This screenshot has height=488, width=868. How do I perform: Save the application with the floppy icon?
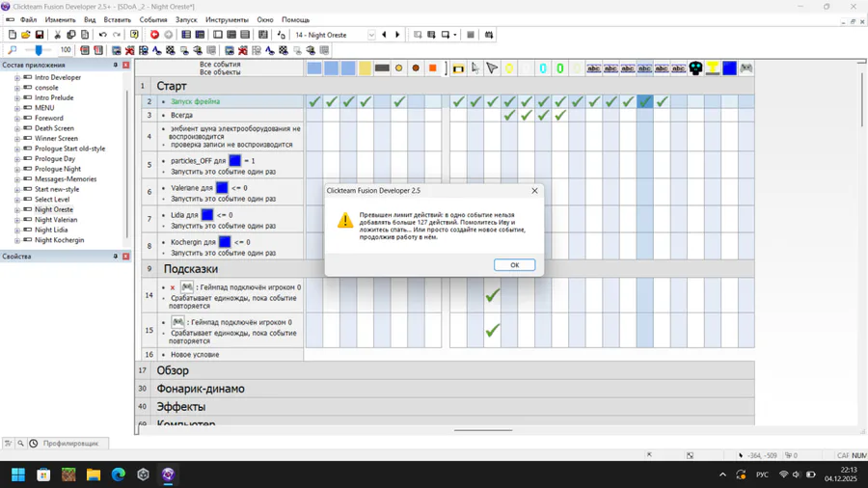40,35
